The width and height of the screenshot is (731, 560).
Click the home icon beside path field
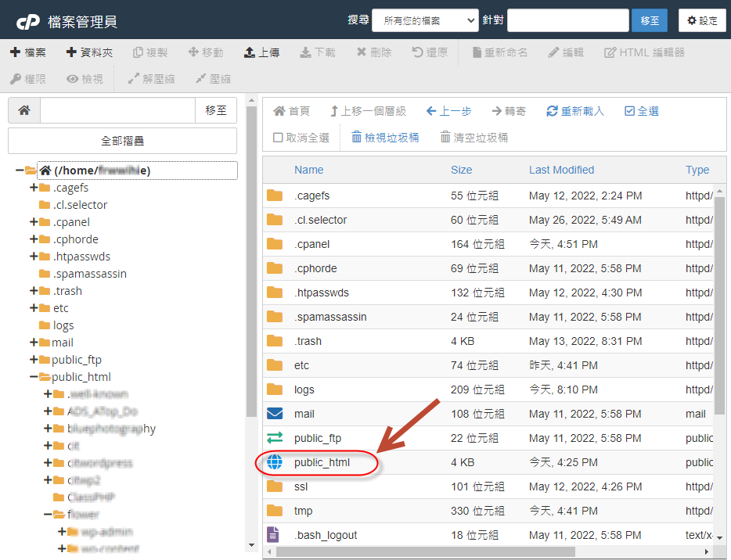tap(24, 111)
